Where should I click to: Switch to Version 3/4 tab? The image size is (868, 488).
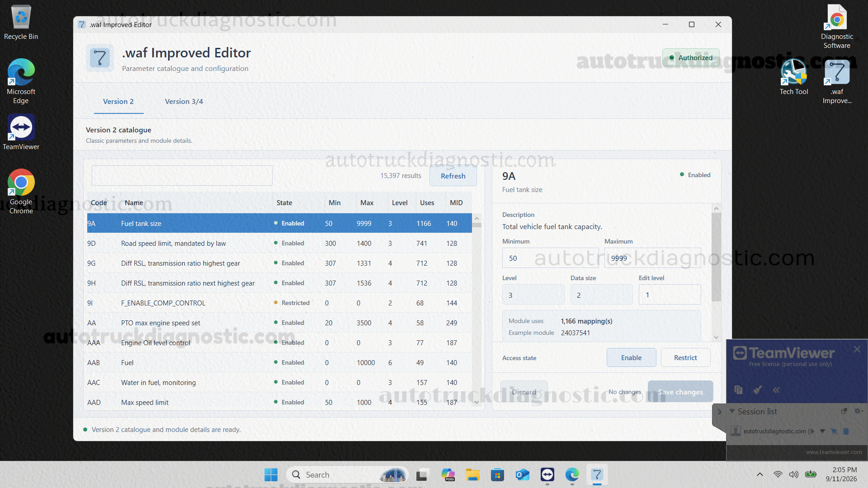(x=184, y=101)
